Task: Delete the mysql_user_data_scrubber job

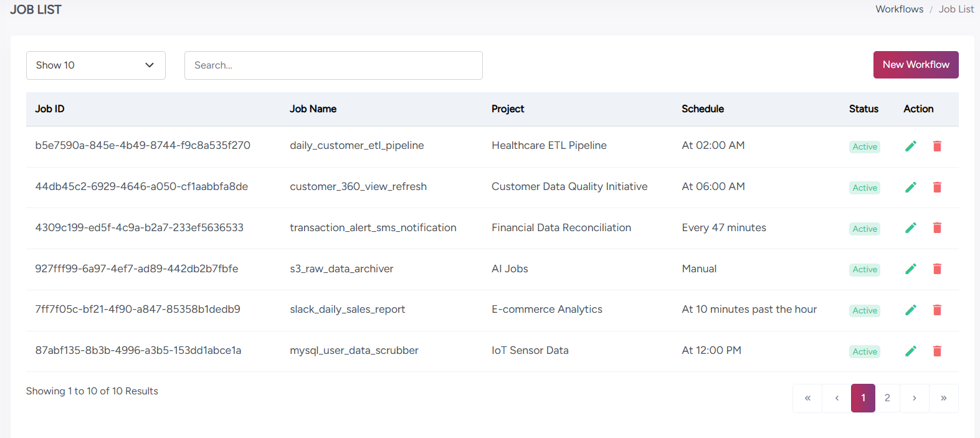Action: (x=936, y=351)
